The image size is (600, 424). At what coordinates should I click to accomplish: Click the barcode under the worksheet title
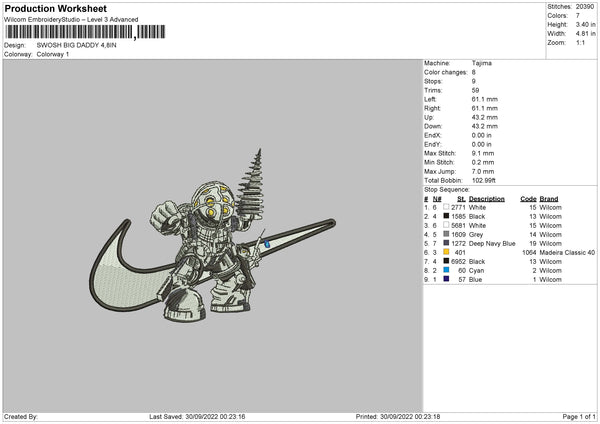point(85,32)
